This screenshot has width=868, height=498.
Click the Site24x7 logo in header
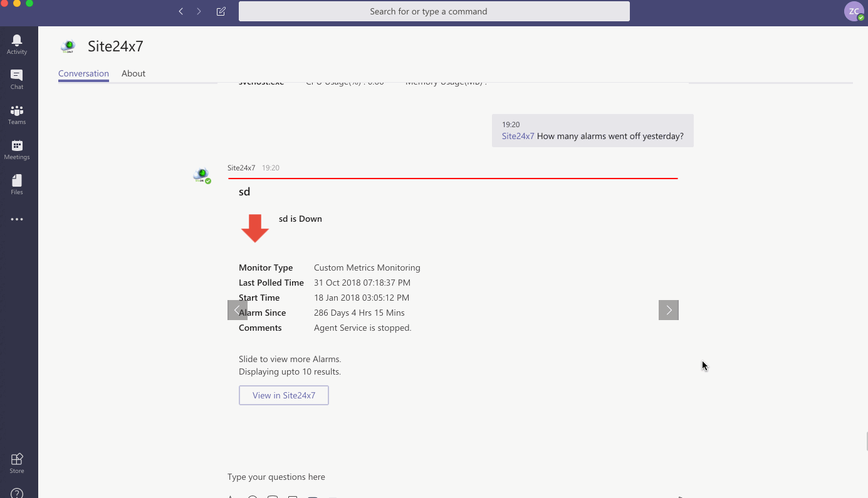pos(68,46)
